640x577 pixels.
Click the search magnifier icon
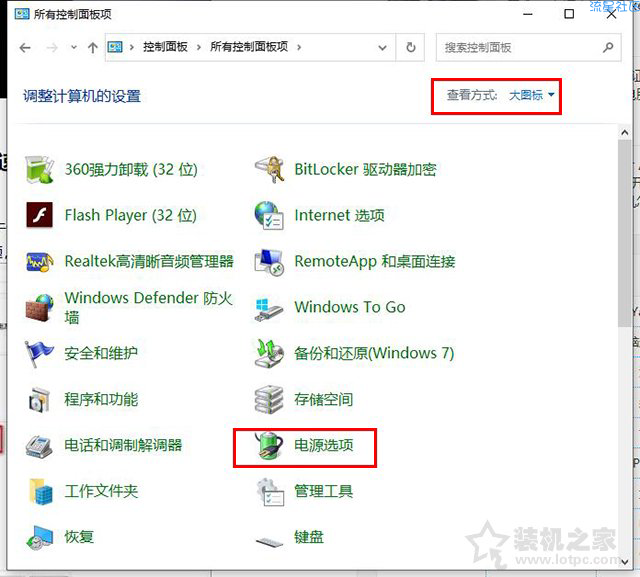(608, 47)
